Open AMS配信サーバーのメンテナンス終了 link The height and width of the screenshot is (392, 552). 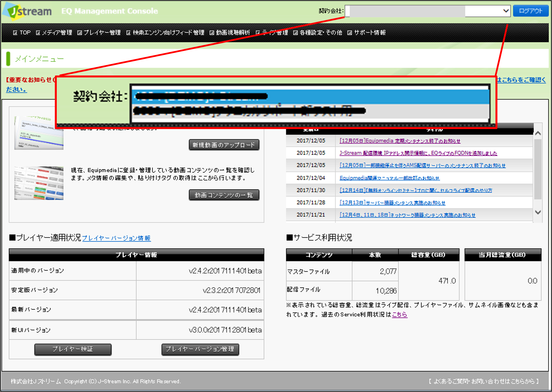pos(423,165)
